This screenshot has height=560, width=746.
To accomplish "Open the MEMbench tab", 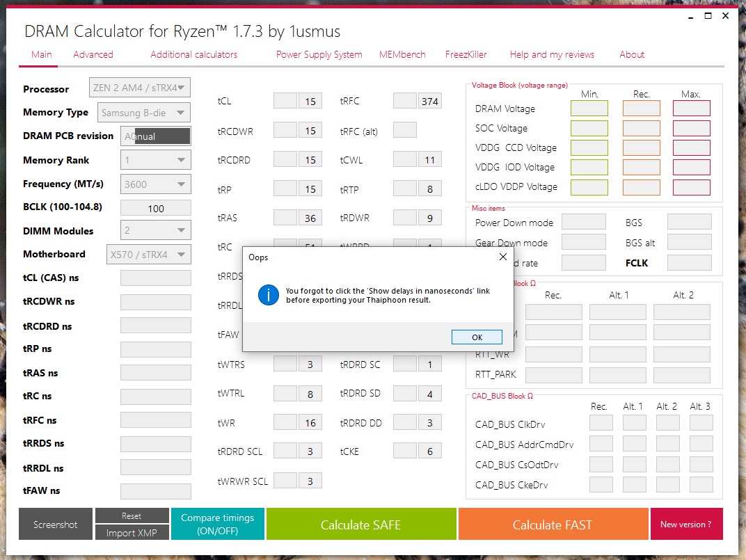I will tap(402, 54).
